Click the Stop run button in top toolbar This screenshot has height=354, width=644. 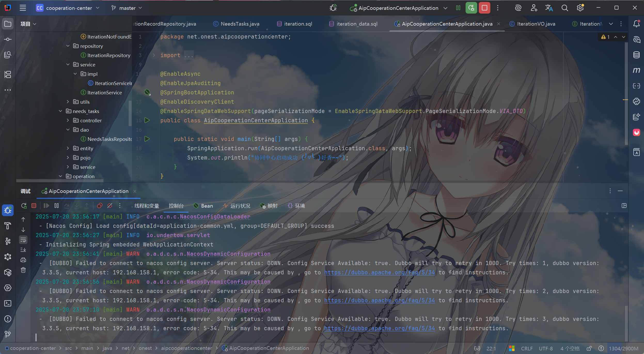tap(484, 8)
